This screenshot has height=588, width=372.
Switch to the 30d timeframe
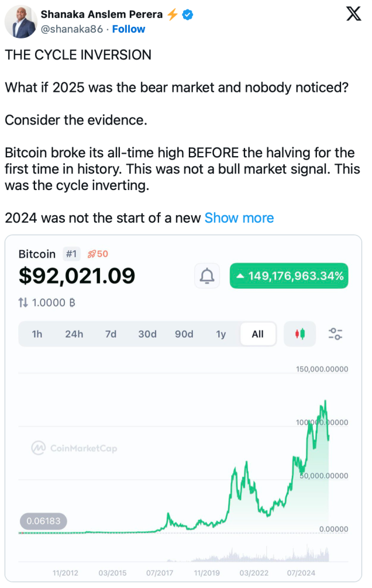147,334
